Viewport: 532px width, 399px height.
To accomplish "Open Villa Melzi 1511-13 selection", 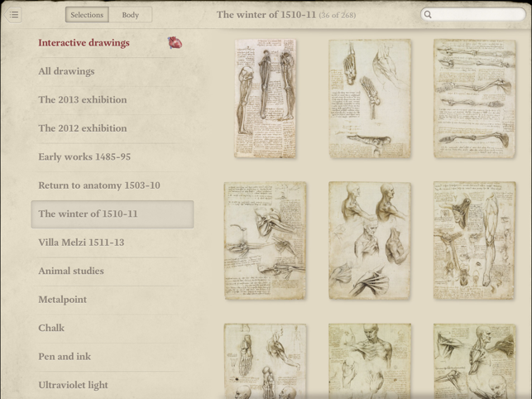I will point(81,243).
